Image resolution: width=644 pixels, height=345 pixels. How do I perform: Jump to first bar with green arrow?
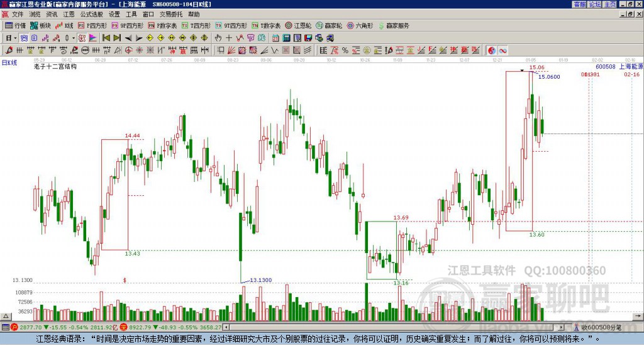(x=106, y=38)
